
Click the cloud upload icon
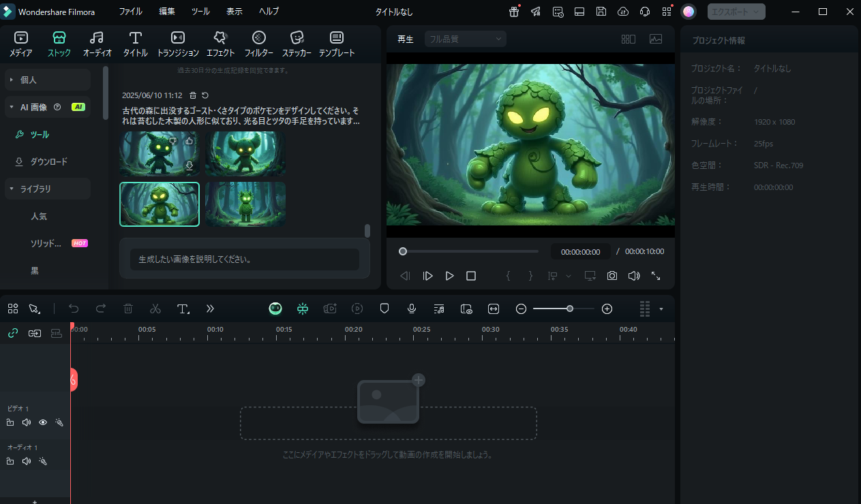tap(623, 12)
